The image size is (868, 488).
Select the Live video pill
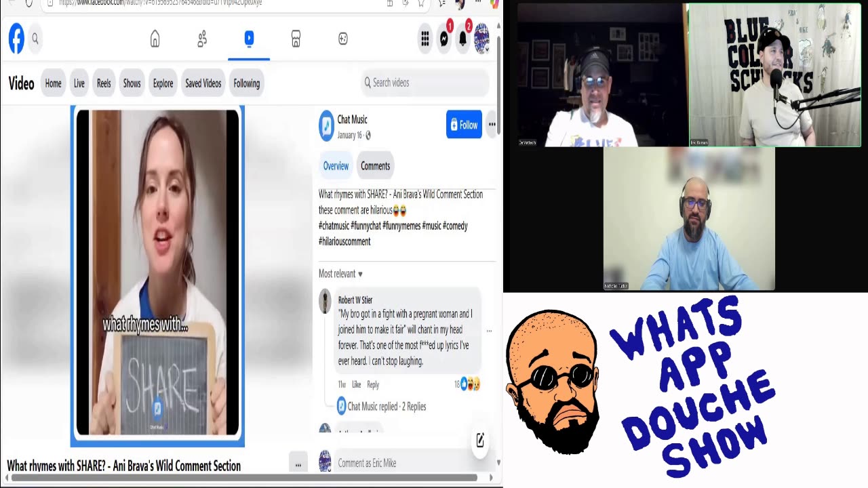coord(79,83)
